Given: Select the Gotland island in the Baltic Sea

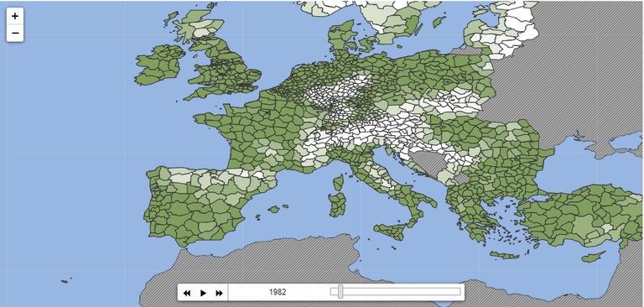Looking at the screenshot, I should coord(439,21).
